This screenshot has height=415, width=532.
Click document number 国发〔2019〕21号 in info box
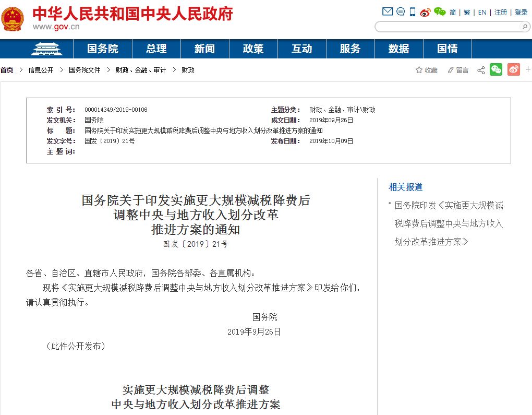coord(110,141)
